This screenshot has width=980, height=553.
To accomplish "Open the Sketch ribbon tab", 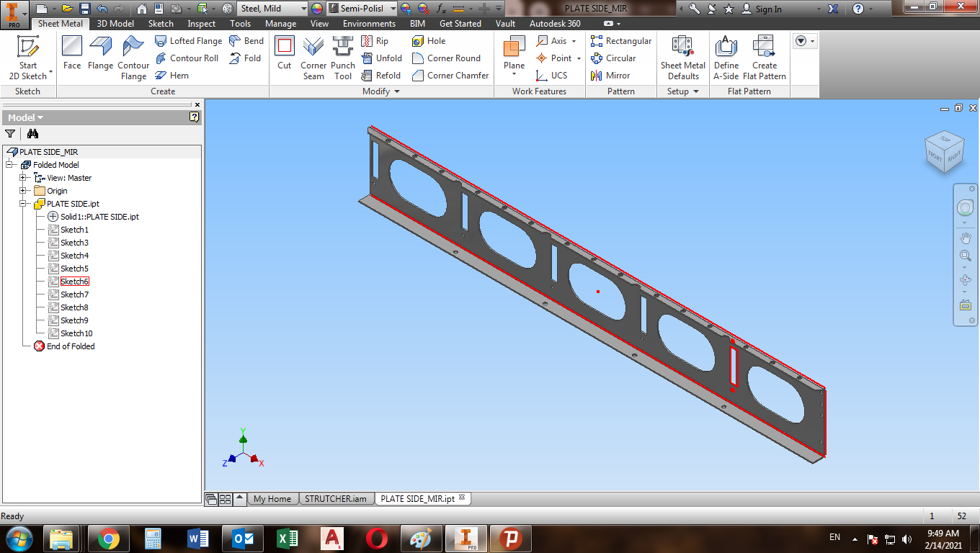I will point(161,24).
